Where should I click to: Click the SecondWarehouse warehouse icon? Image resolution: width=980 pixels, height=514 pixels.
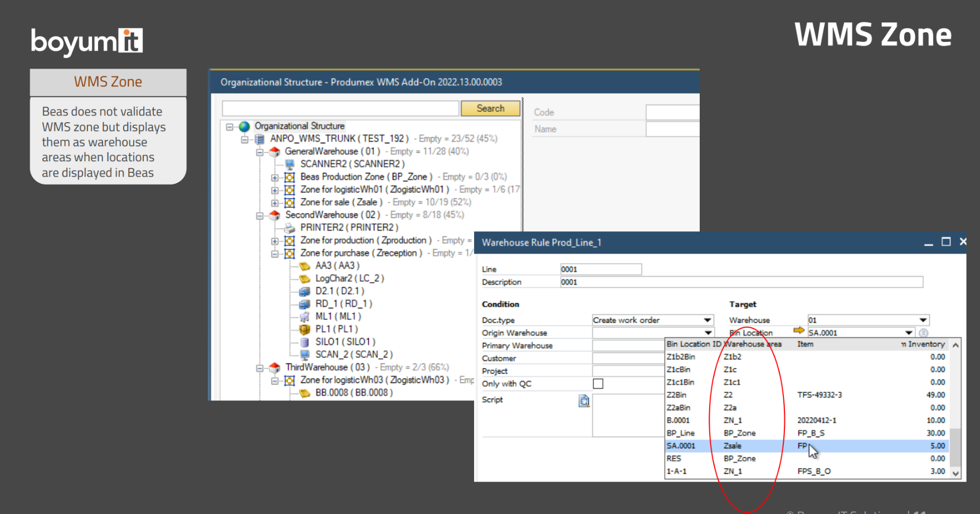coord(274,215)
